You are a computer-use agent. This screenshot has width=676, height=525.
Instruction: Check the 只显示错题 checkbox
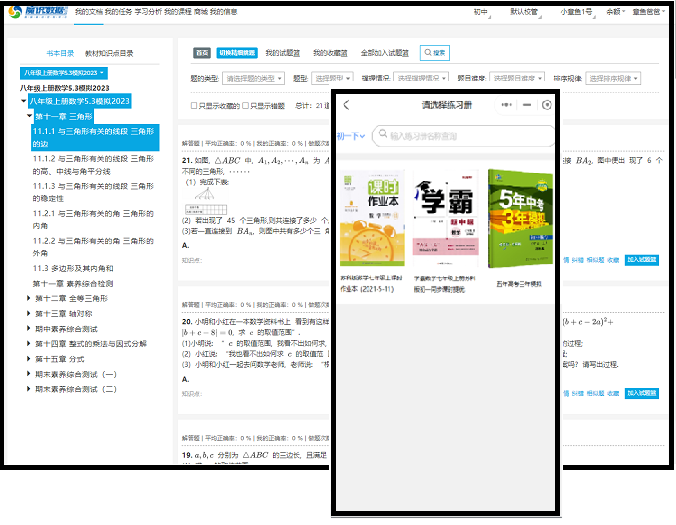[244, 105]
